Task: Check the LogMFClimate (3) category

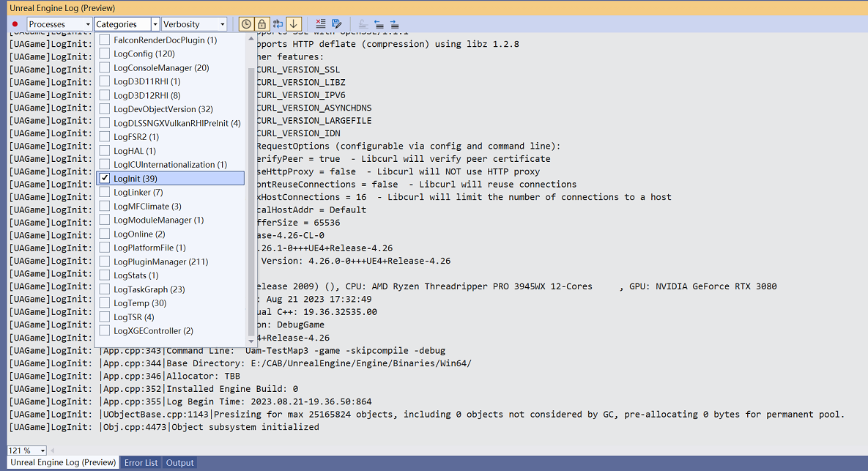Action: 105,206
